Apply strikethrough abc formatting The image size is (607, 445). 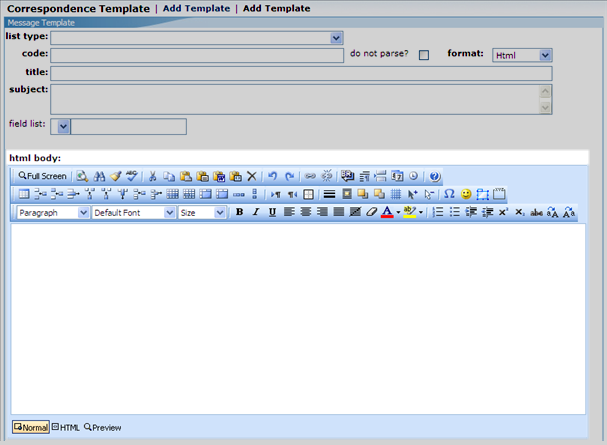(536, 212)
